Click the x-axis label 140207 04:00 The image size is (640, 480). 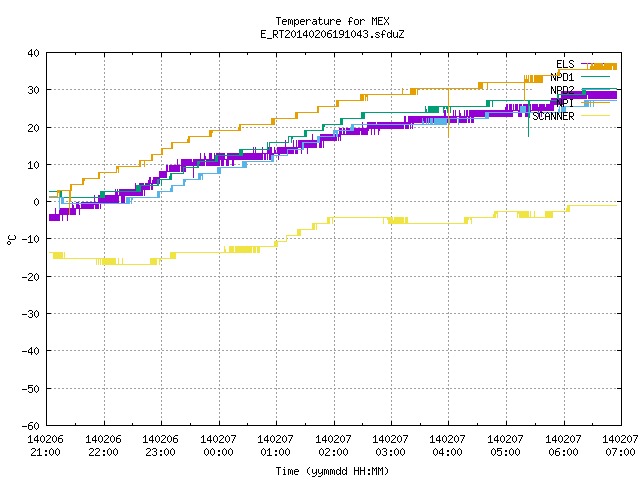coord(448,446)
